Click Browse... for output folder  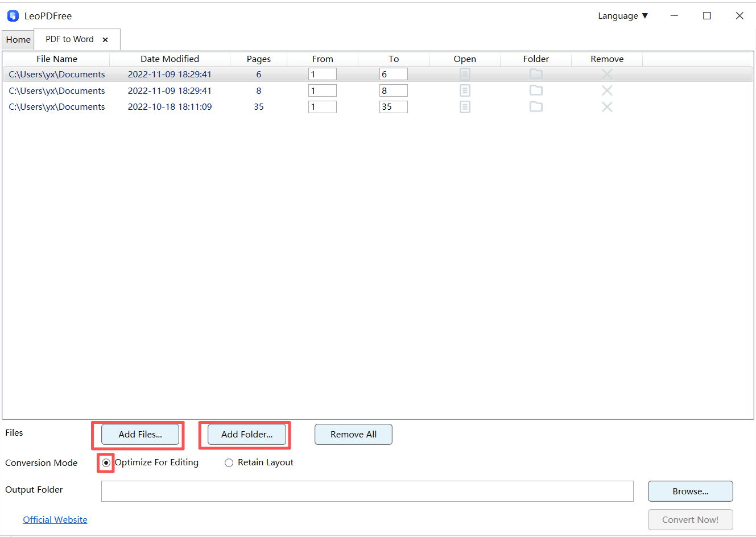click(x=690, y=491)
